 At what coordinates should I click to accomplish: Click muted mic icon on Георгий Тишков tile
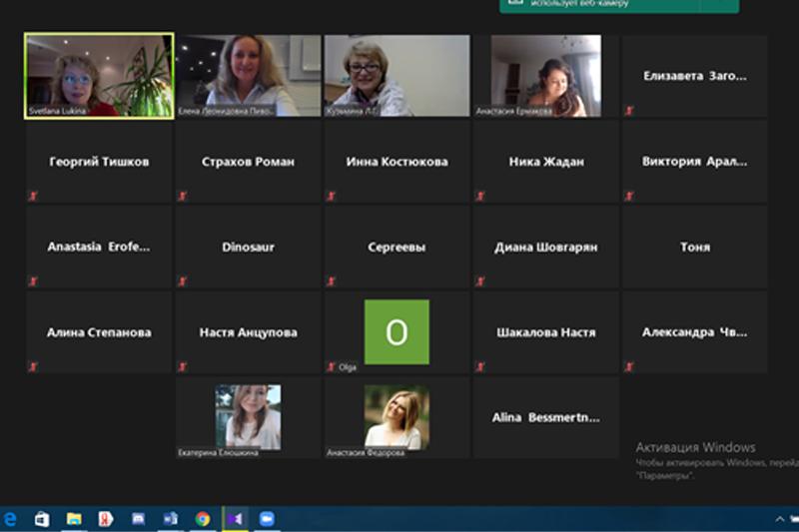(x=33, y=197)
